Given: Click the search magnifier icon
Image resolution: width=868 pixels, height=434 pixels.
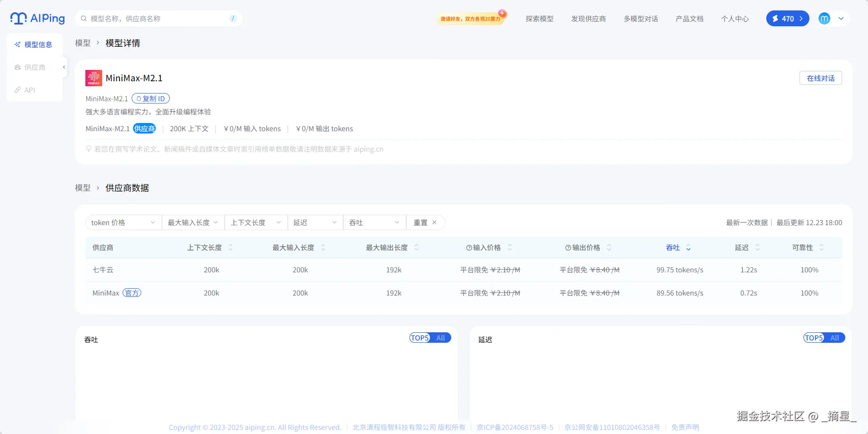Looking at the screenshot, I should tap(84, 19).
